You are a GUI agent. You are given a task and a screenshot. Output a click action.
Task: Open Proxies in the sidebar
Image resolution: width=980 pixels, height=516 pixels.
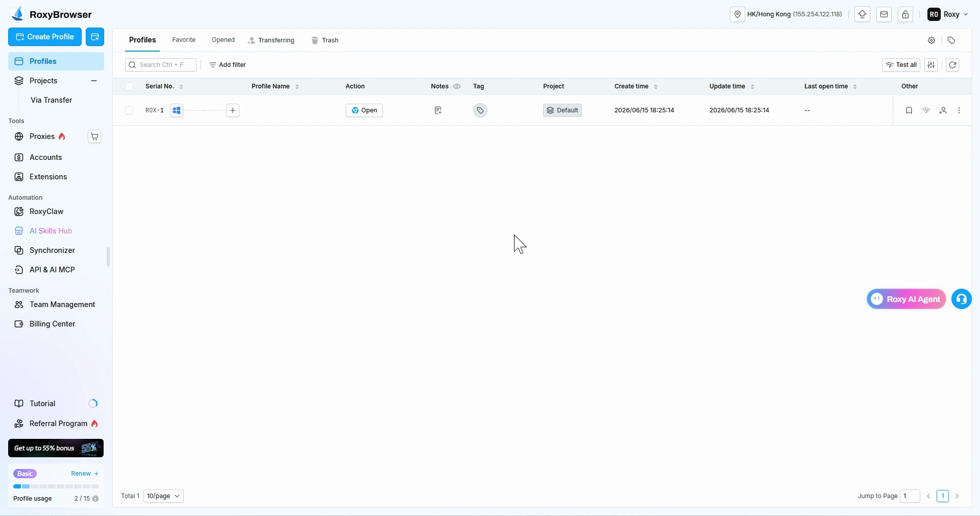click(42, 136)
